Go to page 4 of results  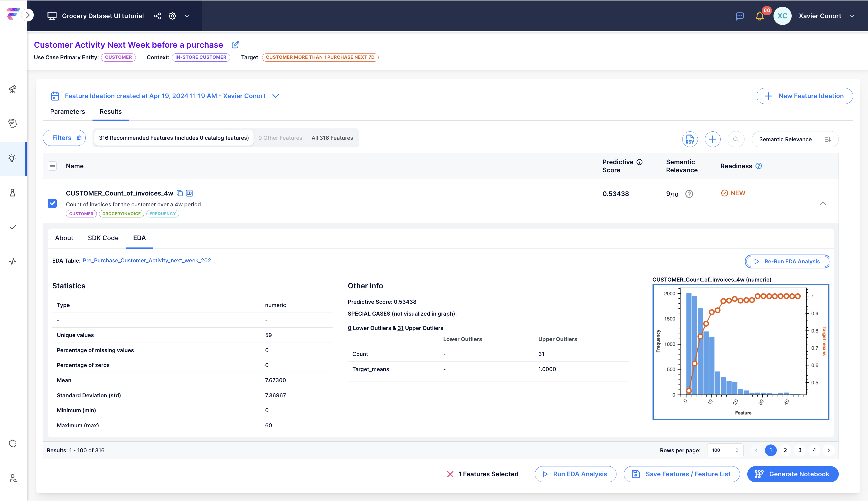[814, 450]
